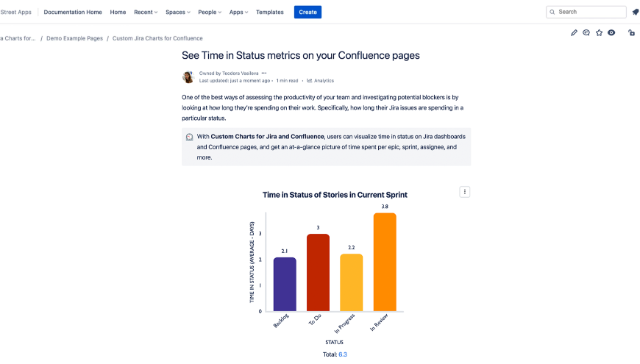
Task: Open page comments via speech bubble icon
Action: click(586, 33)
